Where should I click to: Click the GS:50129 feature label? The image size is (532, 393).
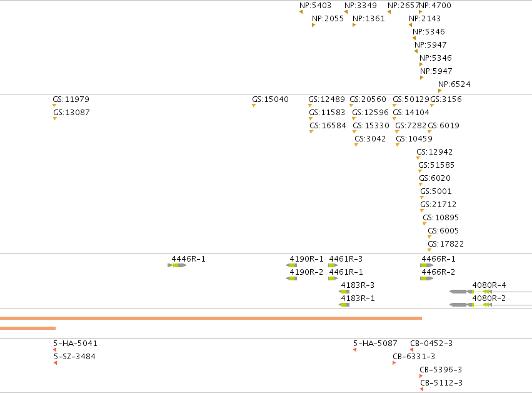pos(411,99)
